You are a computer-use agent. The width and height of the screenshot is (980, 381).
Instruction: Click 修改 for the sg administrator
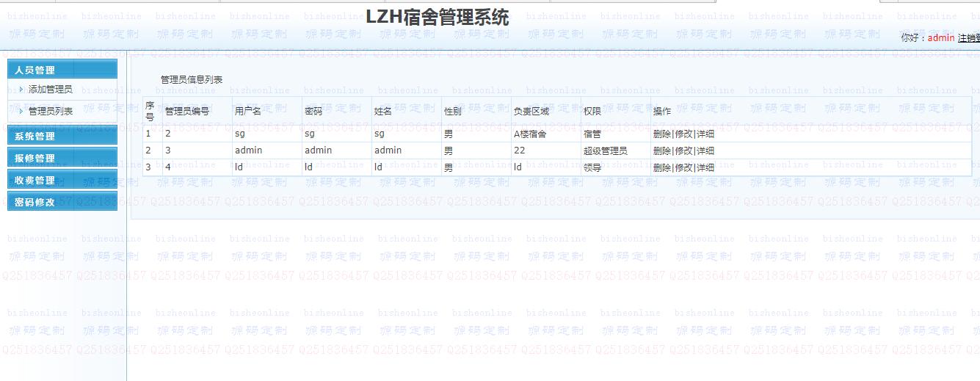pos(683,134)
